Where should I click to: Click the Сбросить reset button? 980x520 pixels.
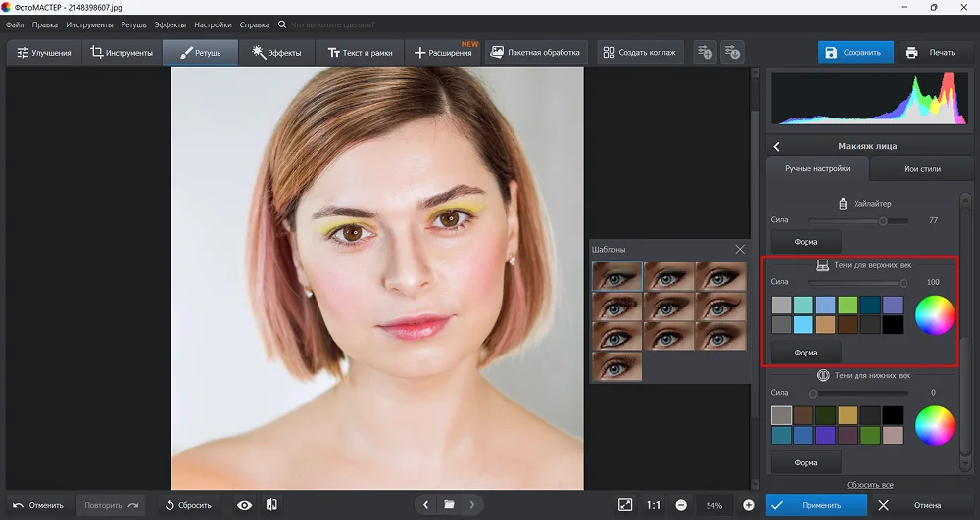[x=188, y=505]
